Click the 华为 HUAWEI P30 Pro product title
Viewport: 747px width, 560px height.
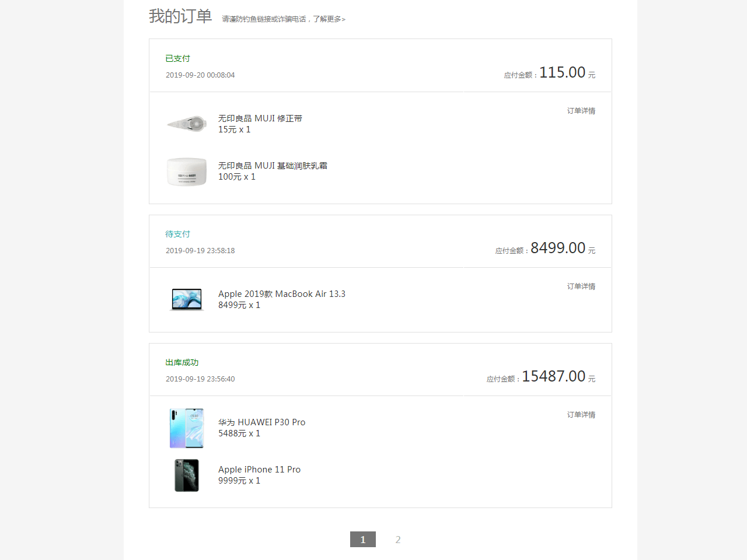tap(261, 422)
